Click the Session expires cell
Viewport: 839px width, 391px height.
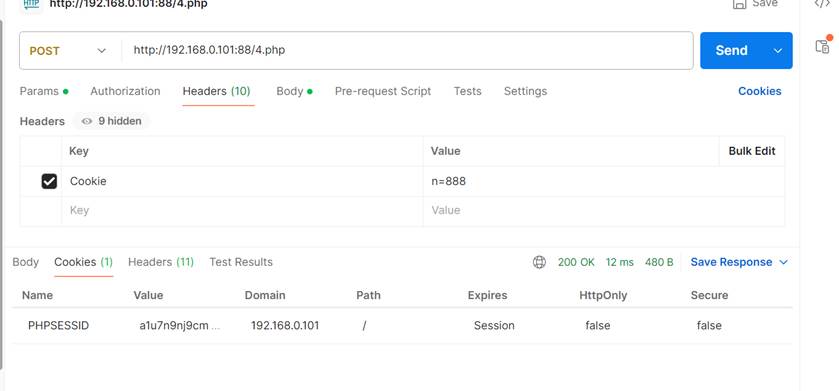point(494,326)
